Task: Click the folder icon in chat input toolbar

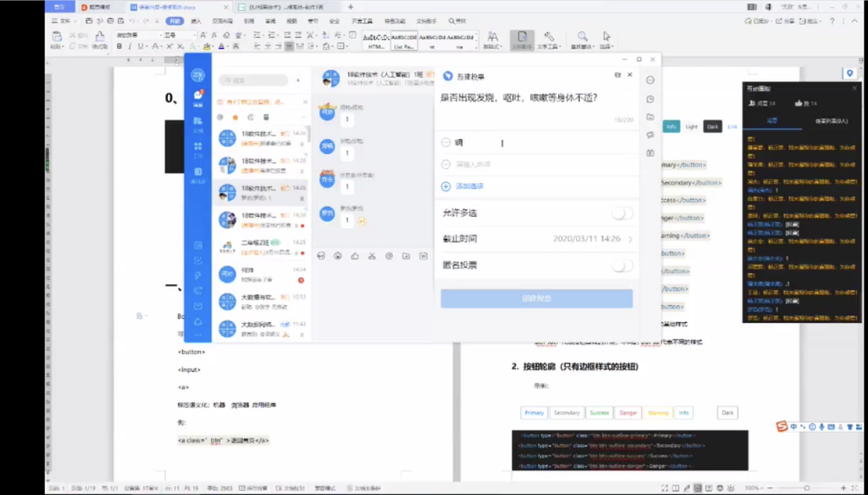Action: tap(406, 256)
